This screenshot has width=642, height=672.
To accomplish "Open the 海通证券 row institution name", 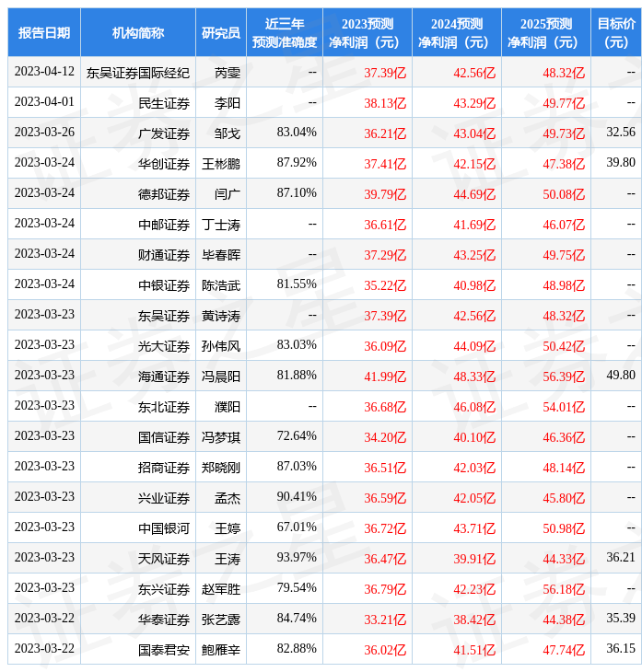I will (x=164, y=377).
